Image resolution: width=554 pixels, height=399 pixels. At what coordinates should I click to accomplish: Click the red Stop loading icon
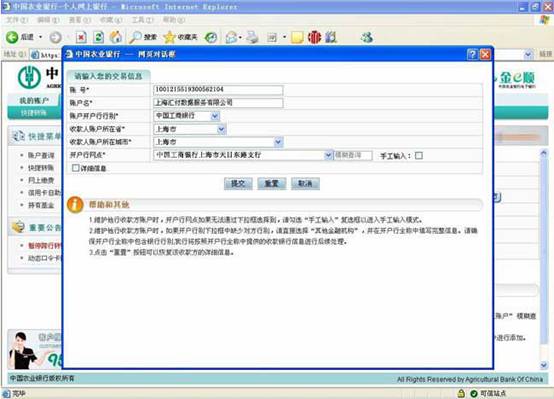pos(81,37)
